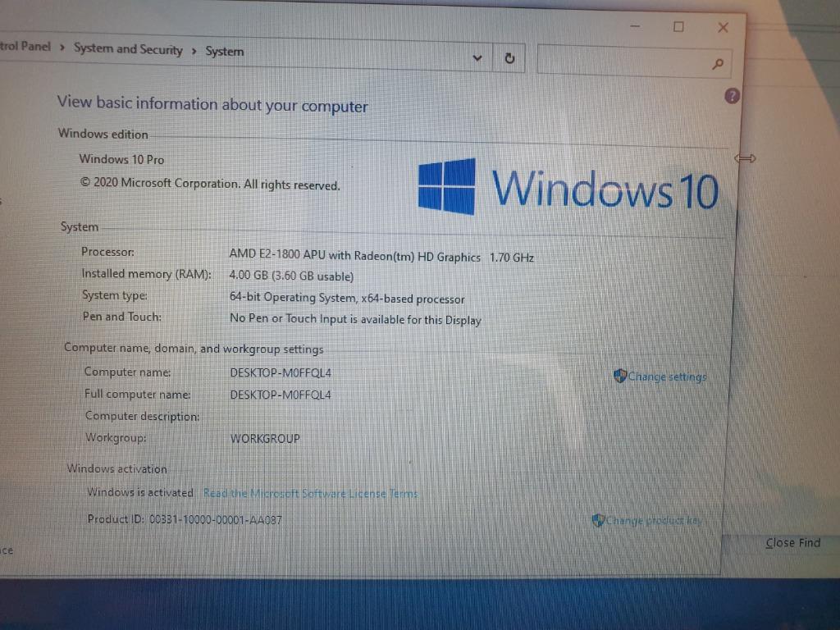Maximize the System window

click(x=678, y=27)
